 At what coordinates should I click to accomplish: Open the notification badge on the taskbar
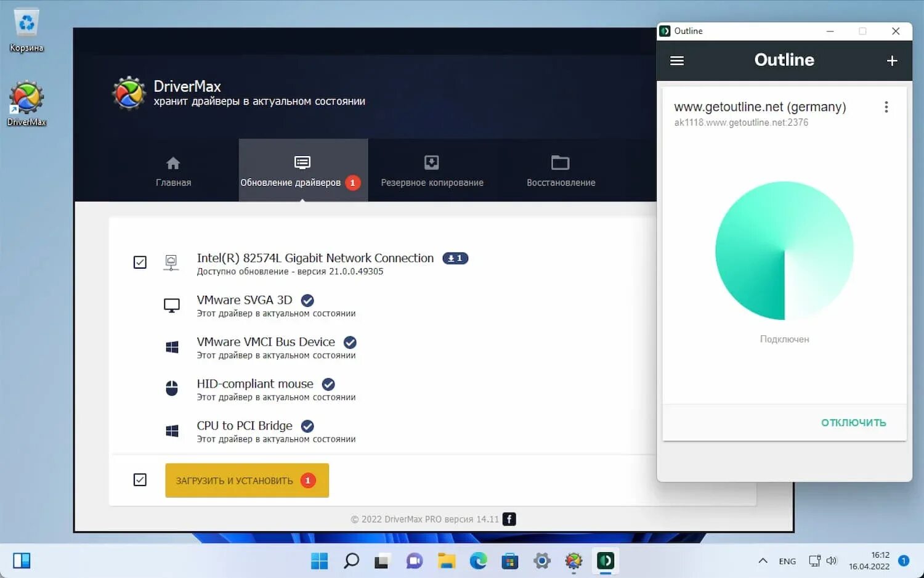pyautogui.click(x=904, y=561)
